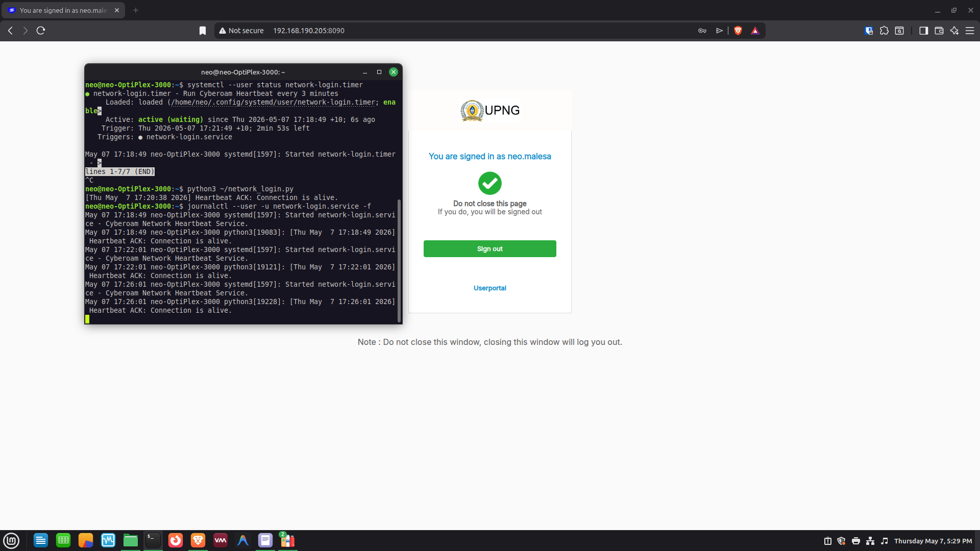Screen dimensions: 980x551
Task: Open the purple text editor taskbar icon
Action: pyautogui.click(x=265, y=541)
